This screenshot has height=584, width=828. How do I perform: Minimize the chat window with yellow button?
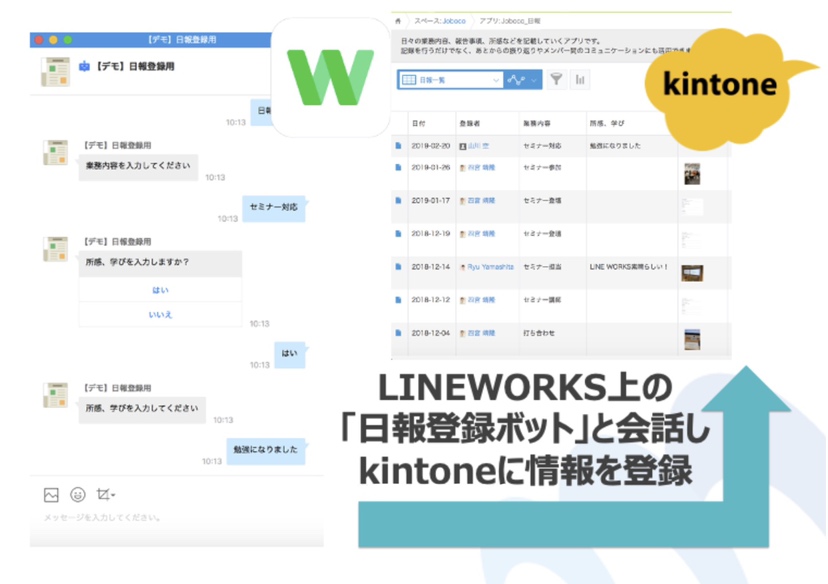pyautogui.click(x=53, y=40)
